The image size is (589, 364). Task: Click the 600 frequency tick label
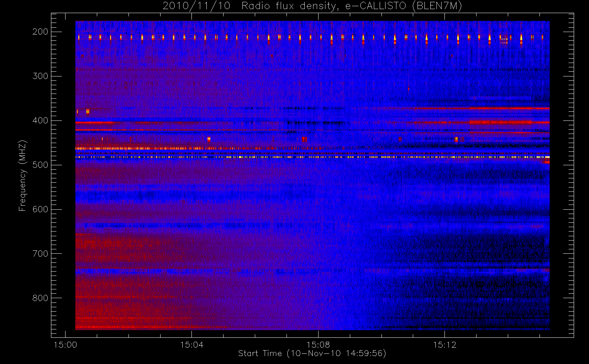pyautogui.click(x=40, y=209)
